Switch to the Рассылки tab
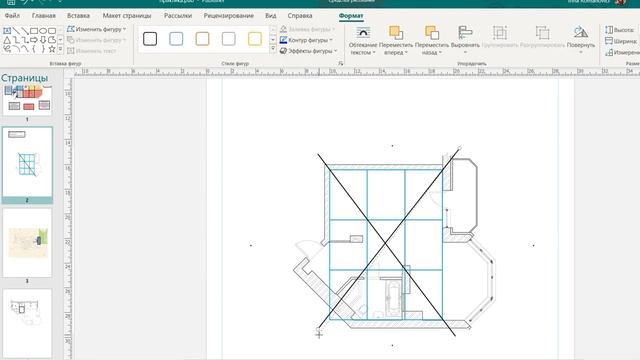The height and width of the screenshot is (360, 640). [178, 16]
